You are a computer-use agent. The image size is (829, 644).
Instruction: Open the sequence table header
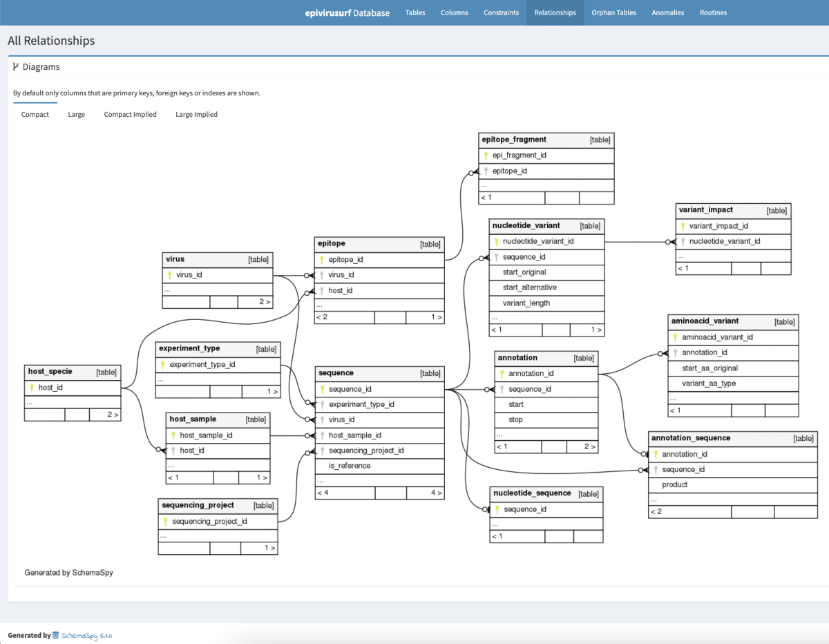[379, 373]
